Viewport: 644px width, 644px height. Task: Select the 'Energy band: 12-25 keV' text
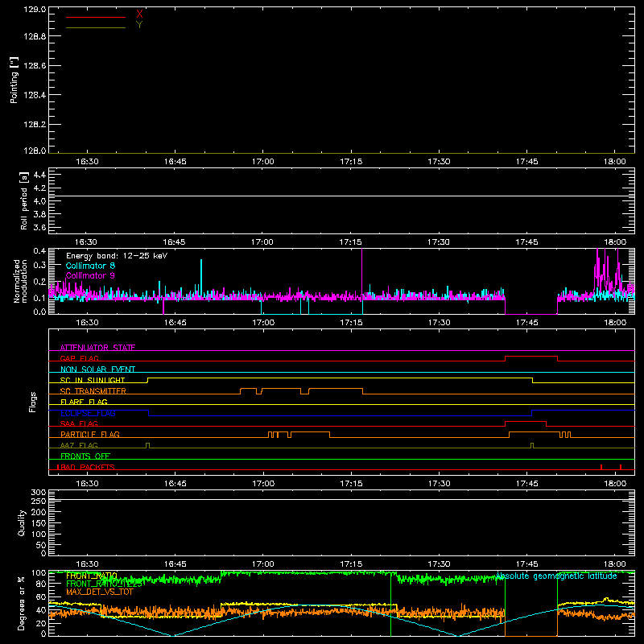117,256
